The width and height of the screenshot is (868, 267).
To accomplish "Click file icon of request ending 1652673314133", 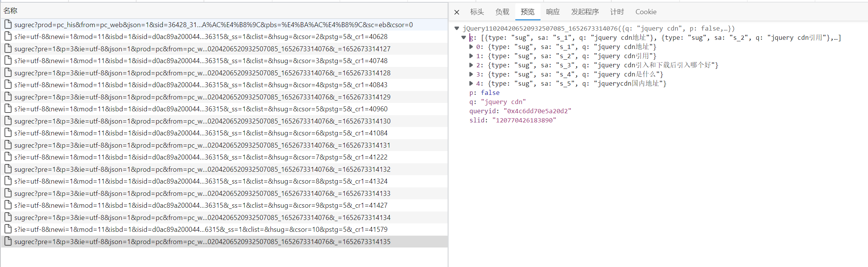I will pos(8,193).
